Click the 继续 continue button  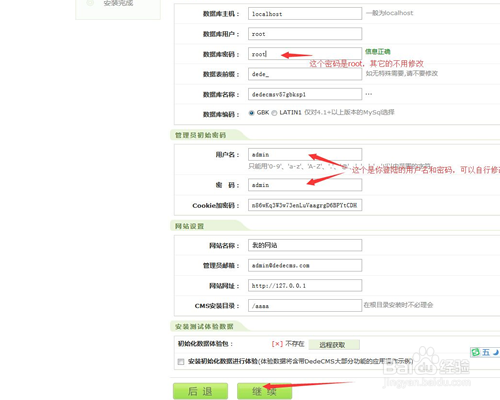click(264, 391)
